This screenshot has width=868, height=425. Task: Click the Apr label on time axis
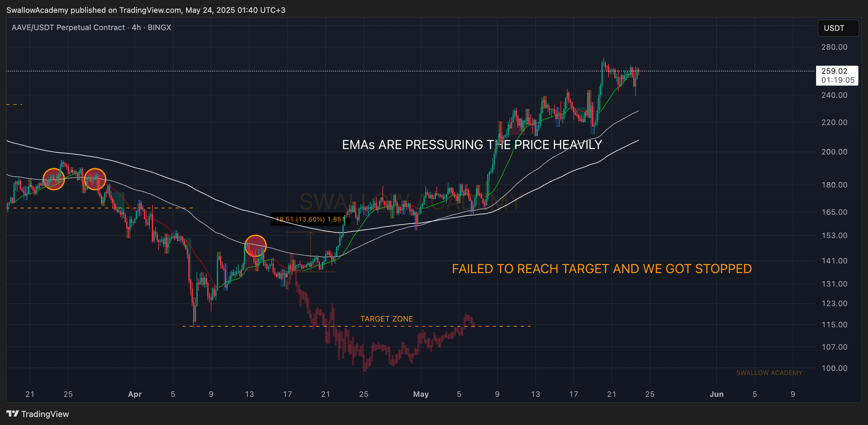click(x=135, y=394)
